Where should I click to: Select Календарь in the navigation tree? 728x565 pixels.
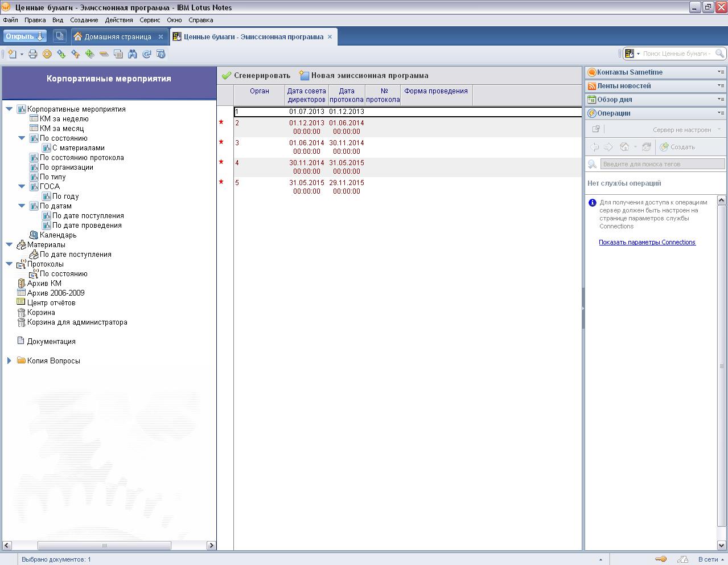pos(57,235)
